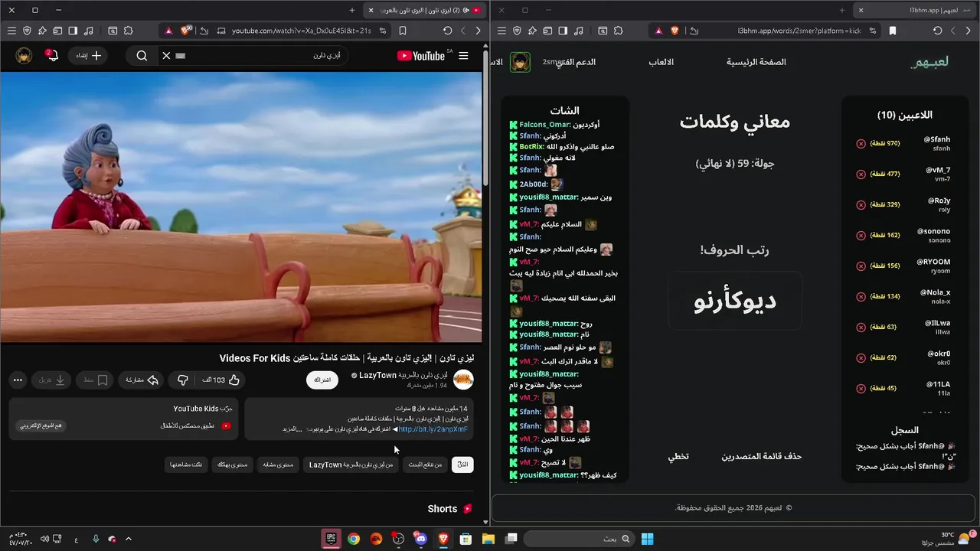The image size is (980, 551).
Task: Subscribe to the LazyTown channel
Action: (x=322, y=380)
